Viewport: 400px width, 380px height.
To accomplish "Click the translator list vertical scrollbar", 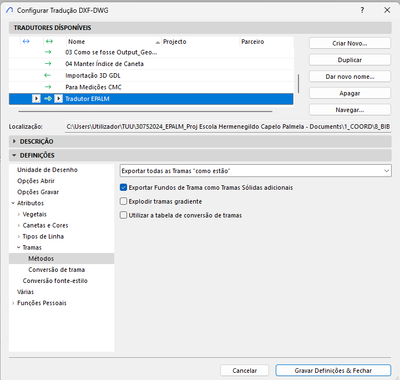I will pyautogui.click(x=298, y=83).
